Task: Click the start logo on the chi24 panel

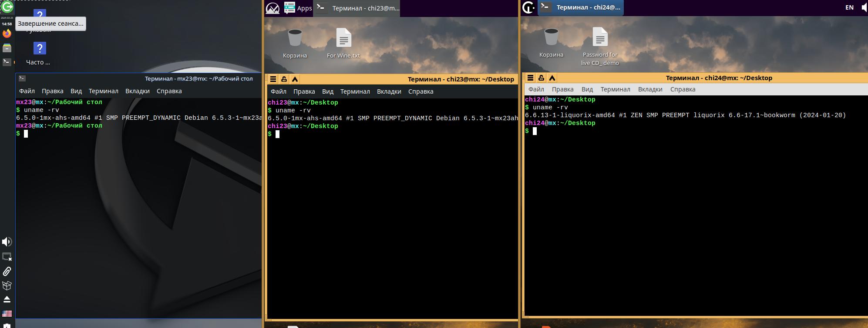Action: [x=528, y=7]
